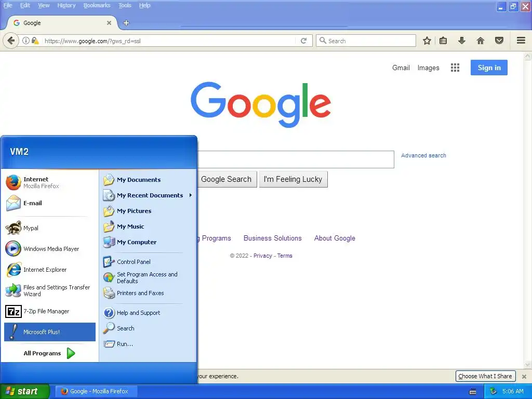The height and width of the screenshot is (399, 532).
Task: Open Control Panel
Action: point(148,262)
